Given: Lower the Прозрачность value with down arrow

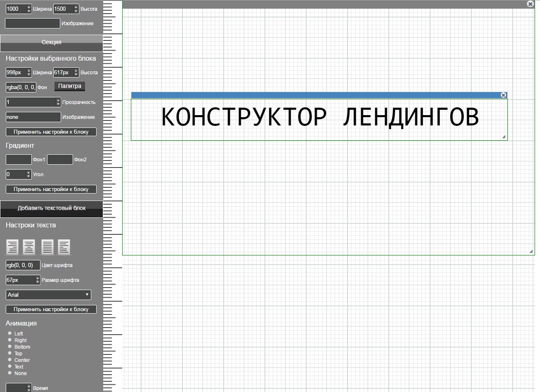Looking at the screenshot, I should click(58, 104).
